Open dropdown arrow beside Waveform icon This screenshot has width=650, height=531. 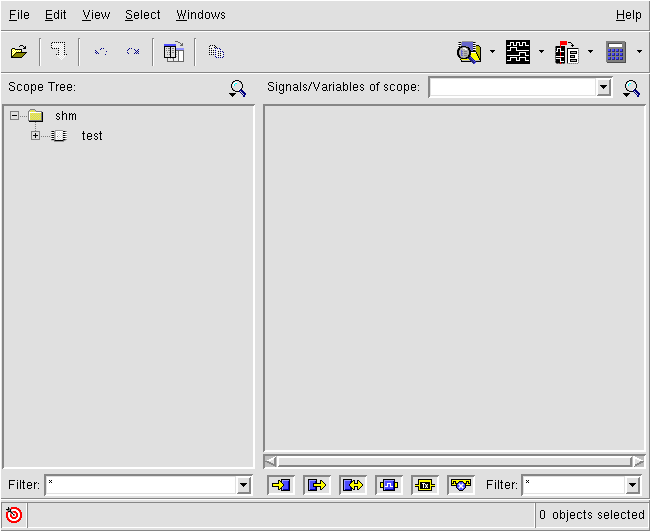[x=541, y=52]
